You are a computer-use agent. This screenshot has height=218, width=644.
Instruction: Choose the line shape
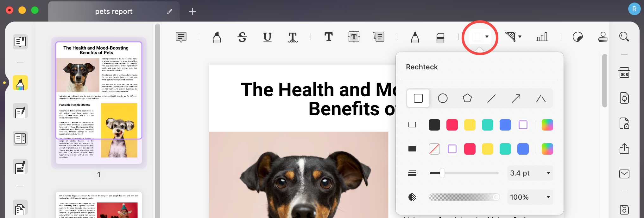pos(492,99)
